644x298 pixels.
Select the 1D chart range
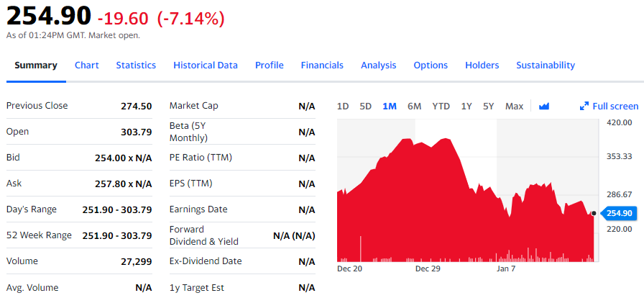pyautogui.click(x=343, y=107)
